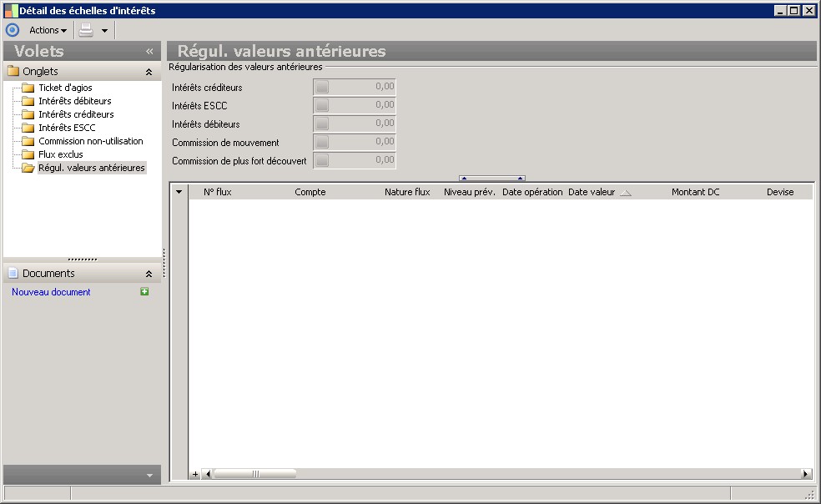Click folder icon beside Ticket d'agios
The height and width of the screenshot is (504, 821).
pyautogui.click(x=28, y=88)
